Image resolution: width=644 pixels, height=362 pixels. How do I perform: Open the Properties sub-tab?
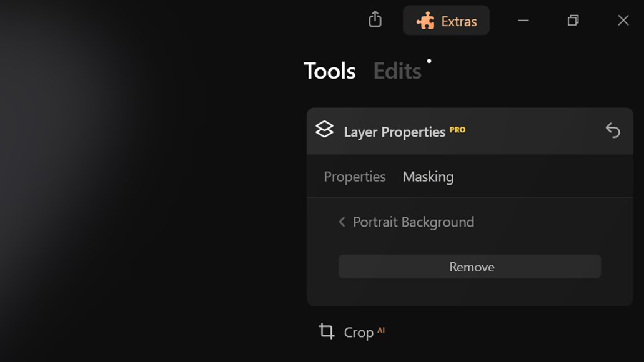[x=354, y=177]
